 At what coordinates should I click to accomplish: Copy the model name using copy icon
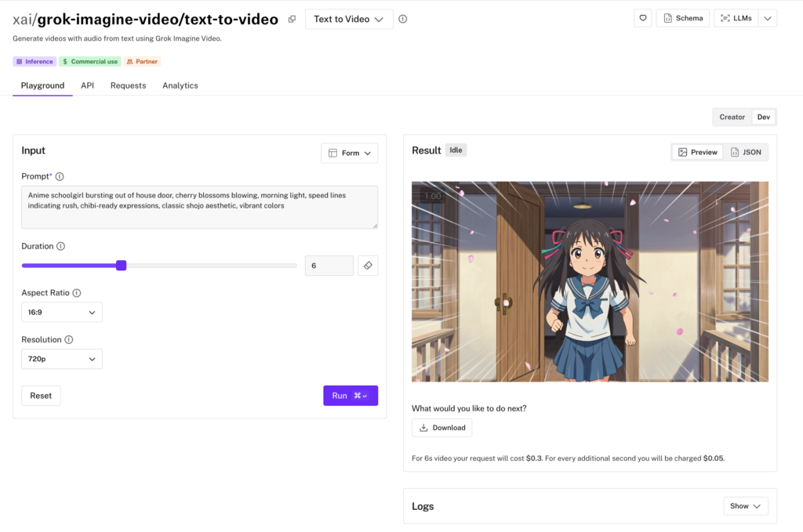(292, 20)
